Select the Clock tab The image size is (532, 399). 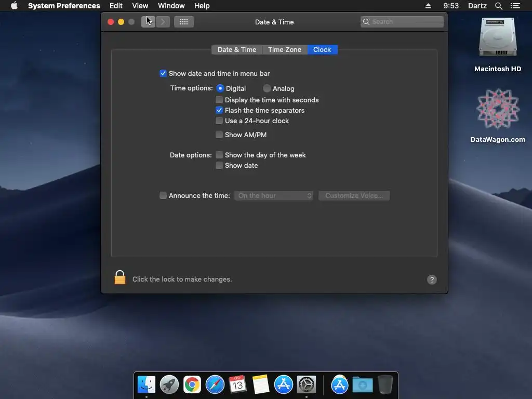(x=322, y=49)
